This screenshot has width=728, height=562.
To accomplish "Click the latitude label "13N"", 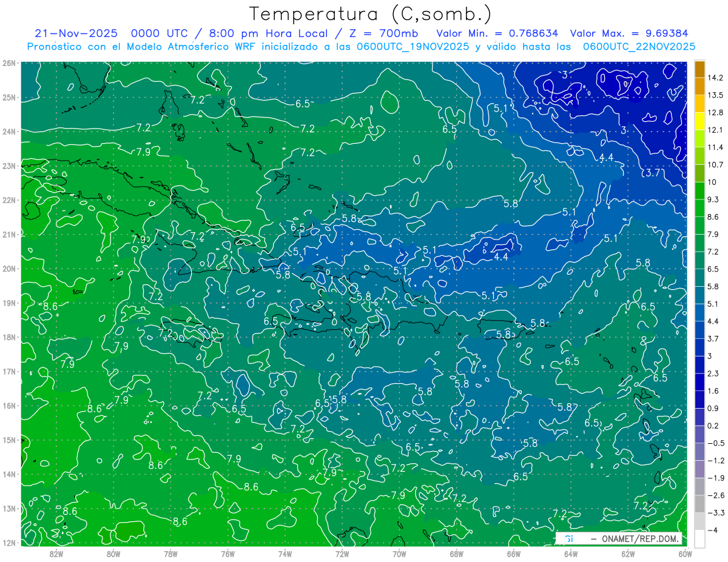I will pos(9,508).
